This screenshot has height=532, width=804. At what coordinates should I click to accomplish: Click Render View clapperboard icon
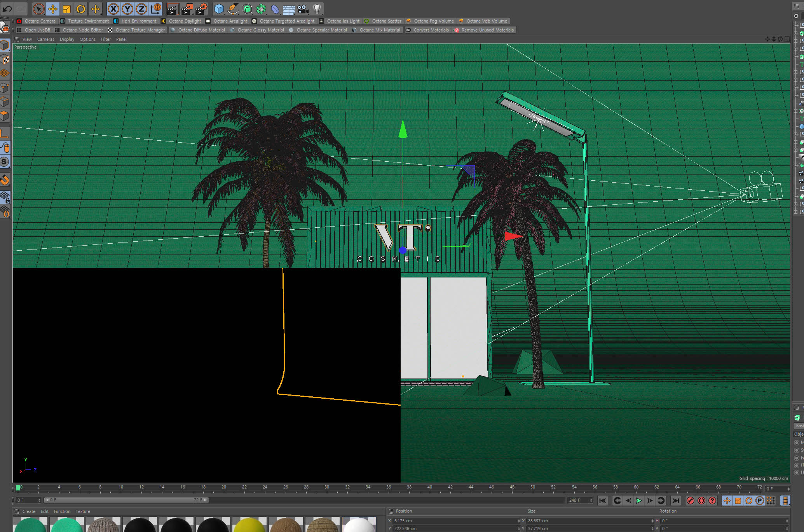click(x=173, y=9)
